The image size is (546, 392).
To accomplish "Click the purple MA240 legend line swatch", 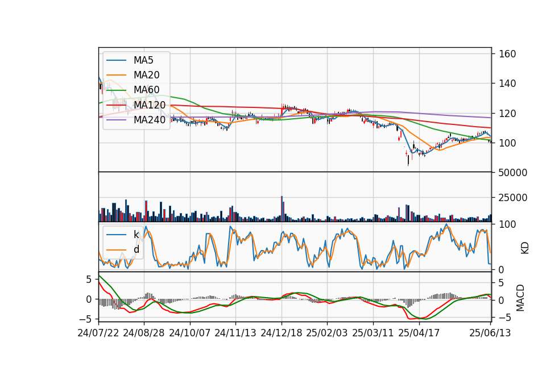I will click(116, 120).
